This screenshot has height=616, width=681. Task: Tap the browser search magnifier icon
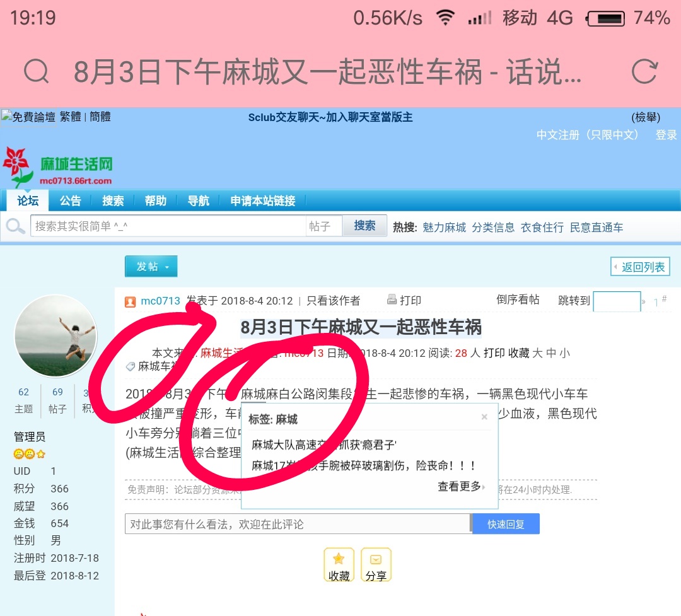36,72
